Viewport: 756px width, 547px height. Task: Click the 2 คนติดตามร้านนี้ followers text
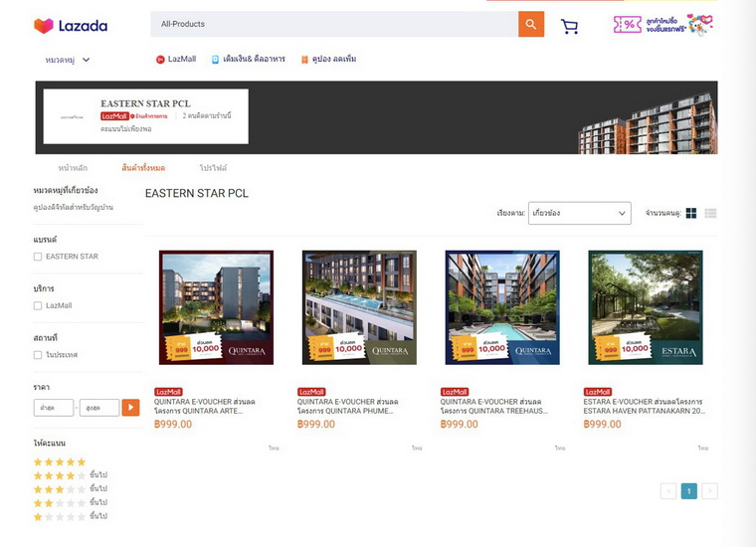click(207, 116)
